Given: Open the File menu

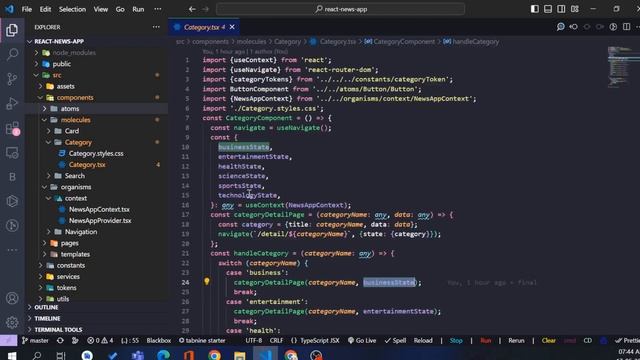Looking at the screenshot, I should point(27,9).
